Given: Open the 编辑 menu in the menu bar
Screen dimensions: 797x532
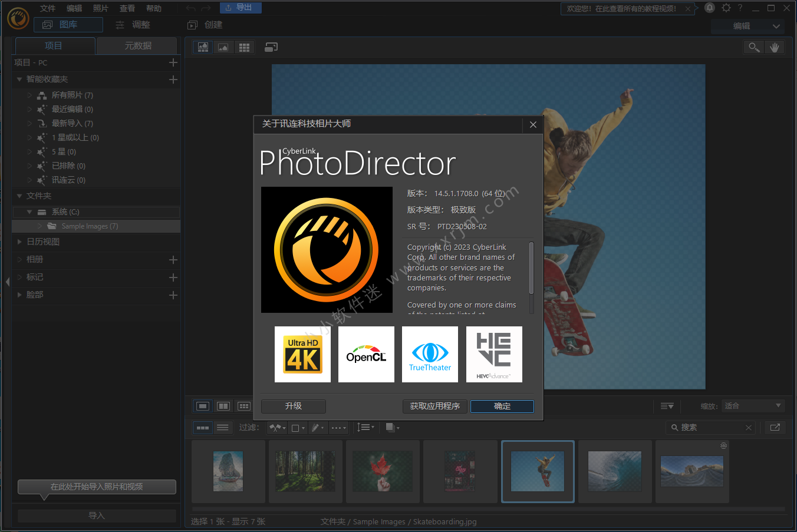Looking at the screenshot, I should pos(74,8).
